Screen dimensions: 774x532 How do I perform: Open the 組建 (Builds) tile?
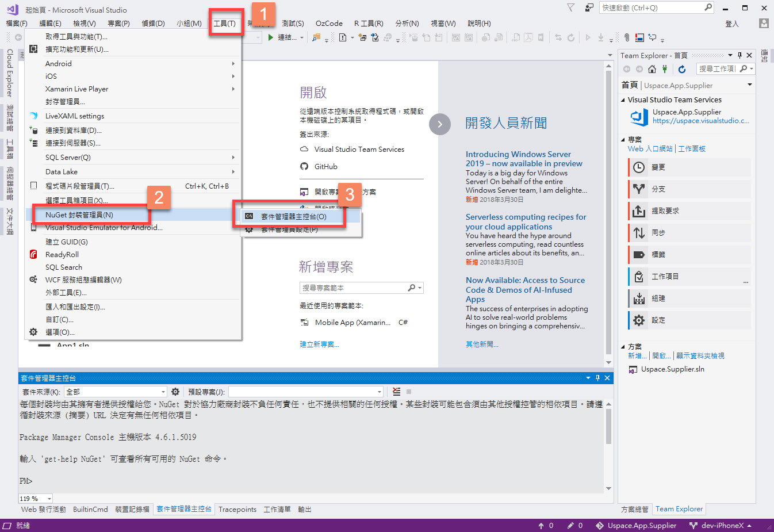[x=689, y=298]
